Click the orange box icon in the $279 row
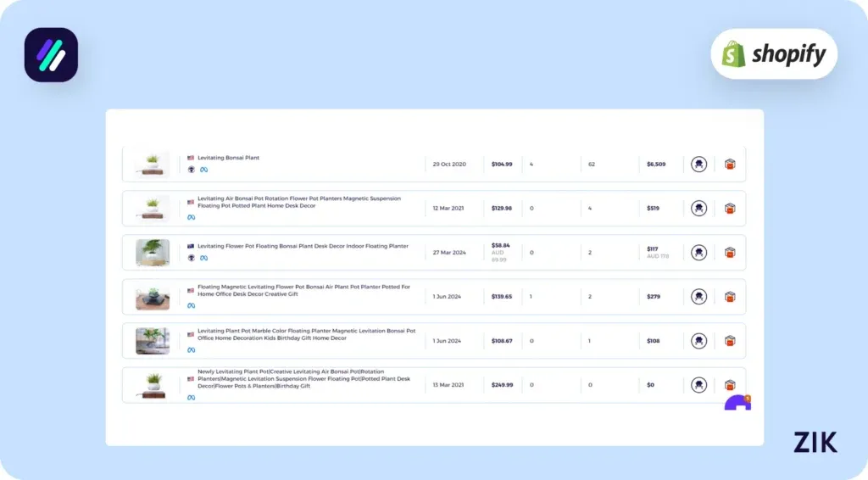The image size is (868, 480). 730,297
